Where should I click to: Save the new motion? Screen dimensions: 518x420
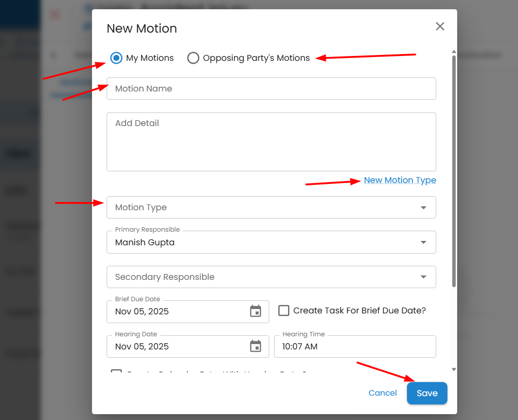(426, 393)
